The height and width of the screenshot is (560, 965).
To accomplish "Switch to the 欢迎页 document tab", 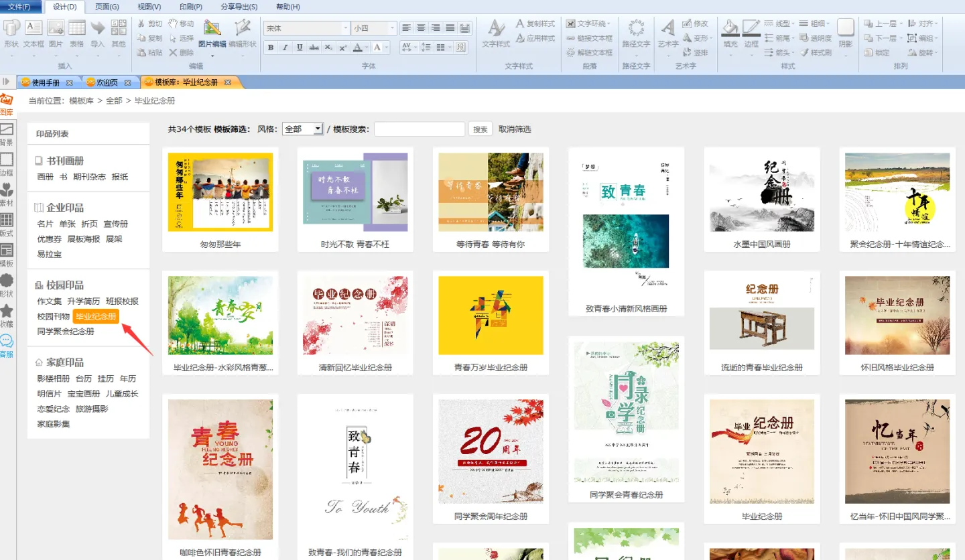I will (107, 82).
